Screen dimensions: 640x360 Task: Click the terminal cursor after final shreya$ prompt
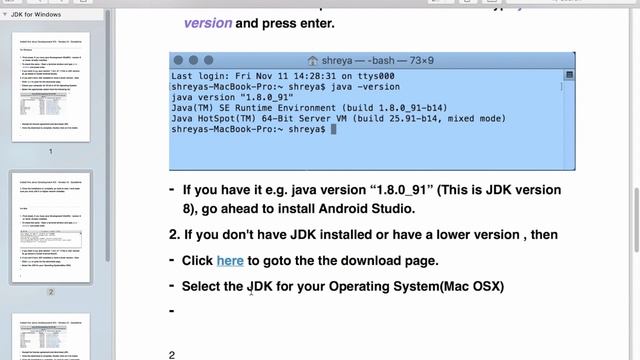(x=333, y=129)
